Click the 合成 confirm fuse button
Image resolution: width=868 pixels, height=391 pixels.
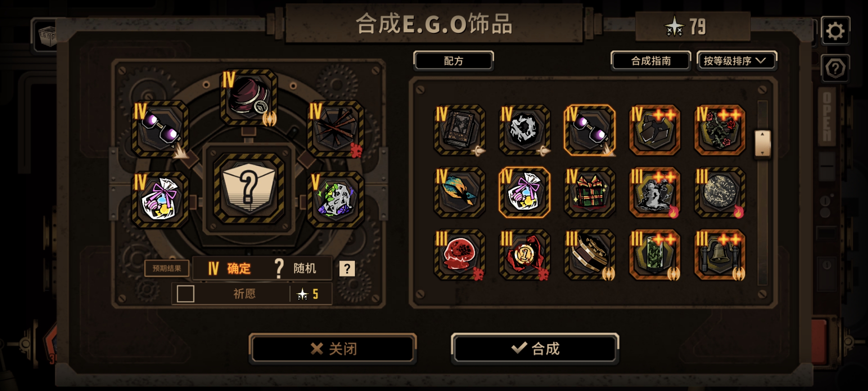pos(535,348)
